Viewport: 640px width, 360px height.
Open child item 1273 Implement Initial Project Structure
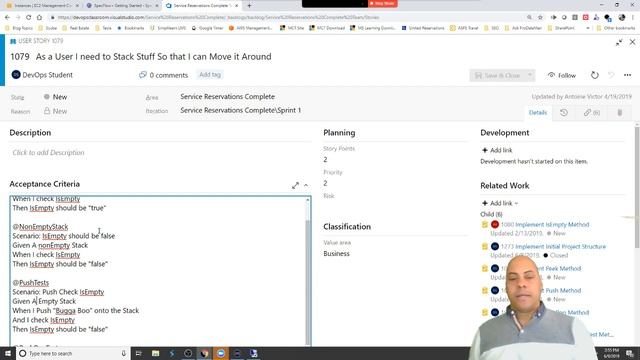[x=553, y=247]
